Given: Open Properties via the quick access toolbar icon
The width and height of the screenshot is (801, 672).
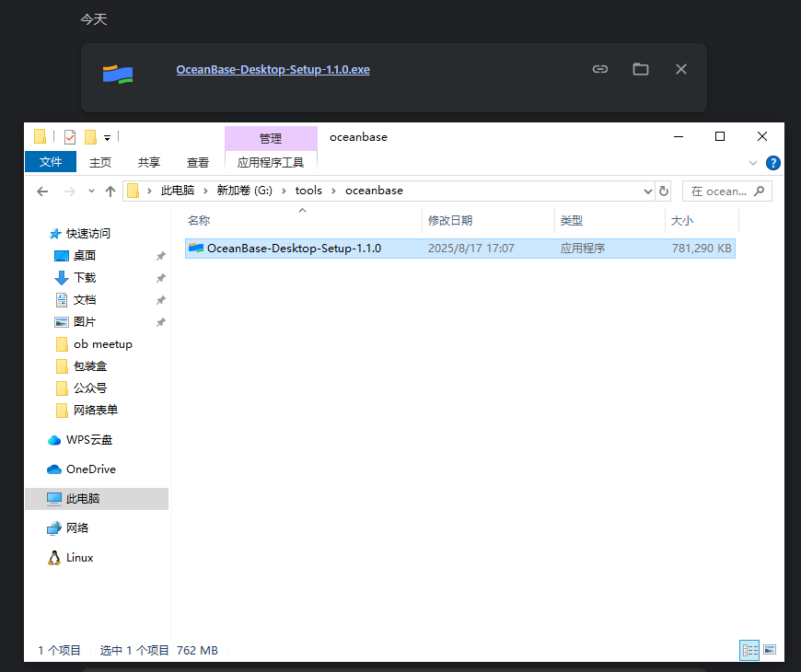Looking at the screenshot, I should pos(70,135).
